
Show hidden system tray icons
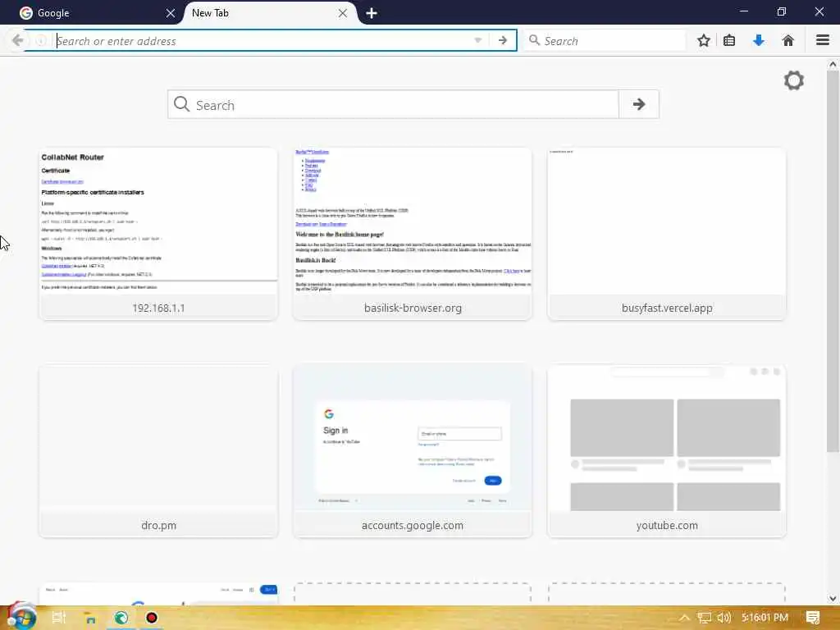point(684,618)
